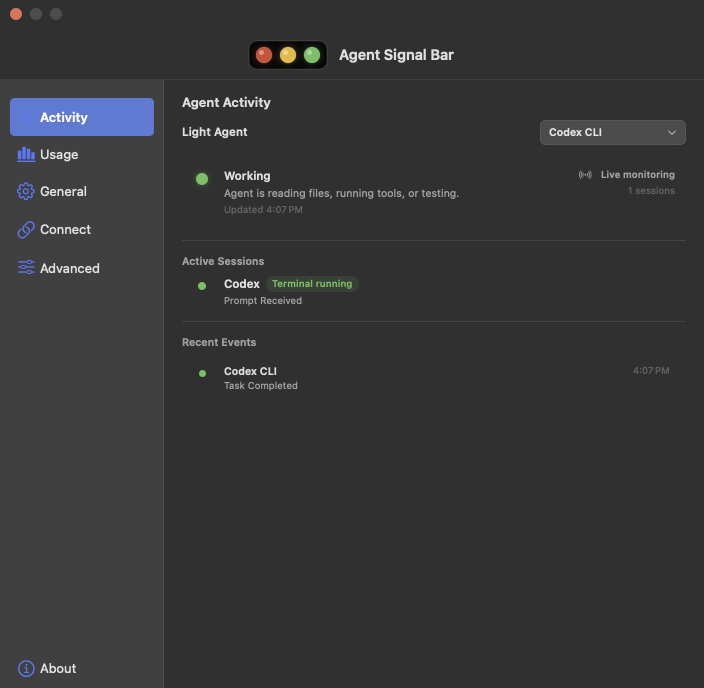
Task: Click the General gear icon
Action: tap(26, 192)
